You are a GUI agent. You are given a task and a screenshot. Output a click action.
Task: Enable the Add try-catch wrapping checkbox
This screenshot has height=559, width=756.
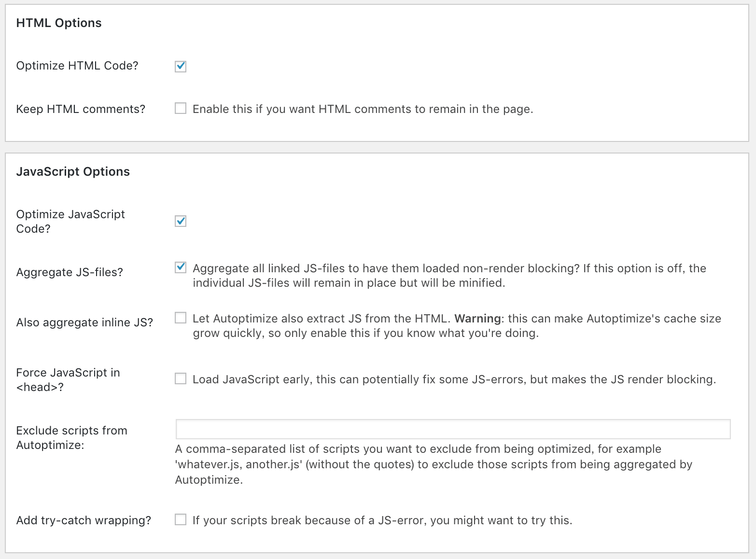point(181,520)
